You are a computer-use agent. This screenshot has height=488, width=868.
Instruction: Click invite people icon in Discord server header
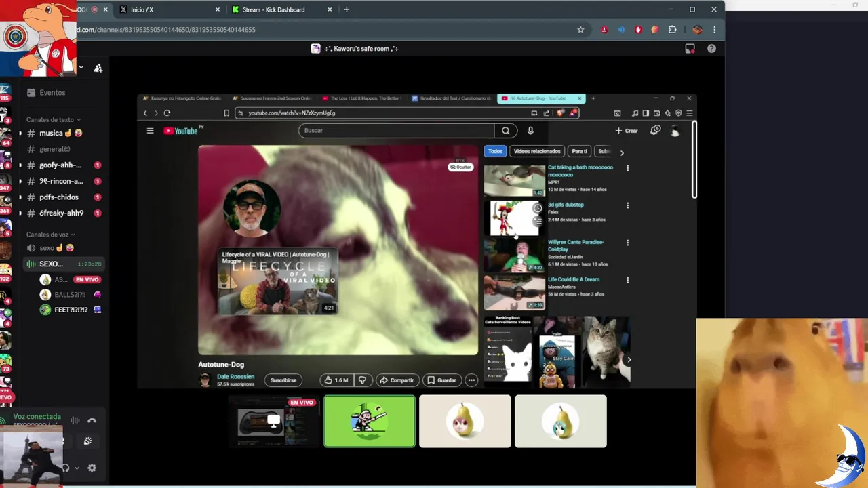(x=98, y=68)
